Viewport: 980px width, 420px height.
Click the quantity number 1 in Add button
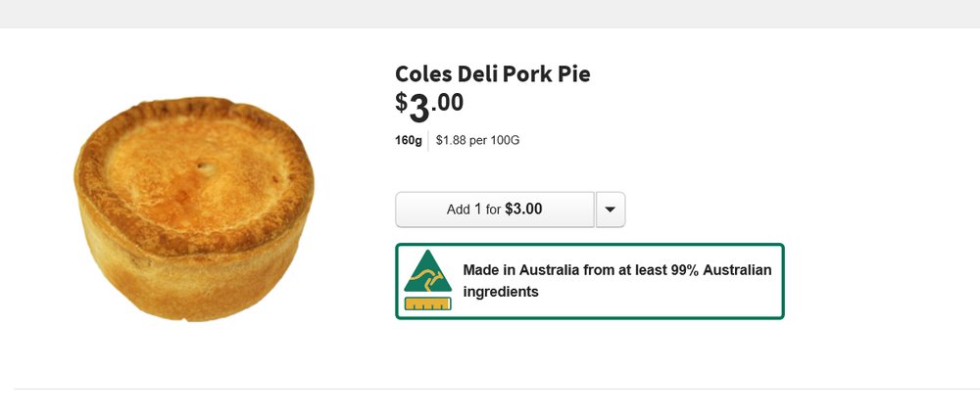(x=478, y=210)
